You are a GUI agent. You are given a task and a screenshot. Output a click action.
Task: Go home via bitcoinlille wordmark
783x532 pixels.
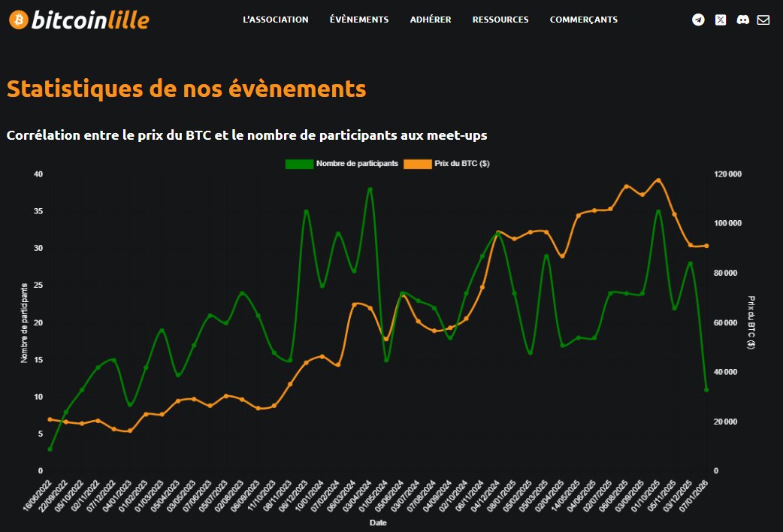click(x=90, y=20)
